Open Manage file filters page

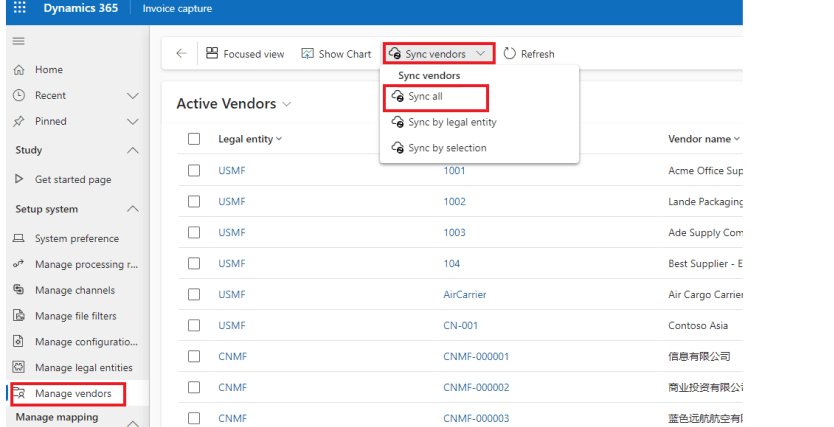tap(75, 316)
